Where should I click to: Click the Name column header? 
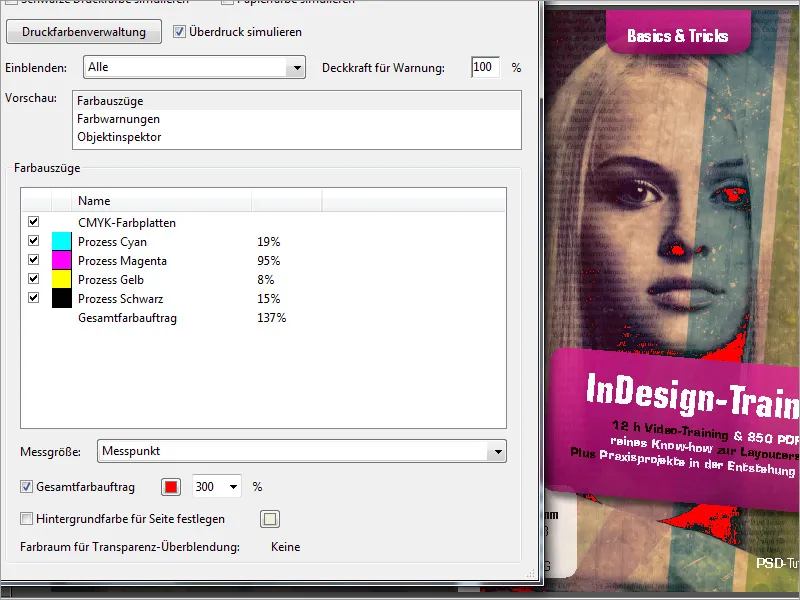click(162, 201)
